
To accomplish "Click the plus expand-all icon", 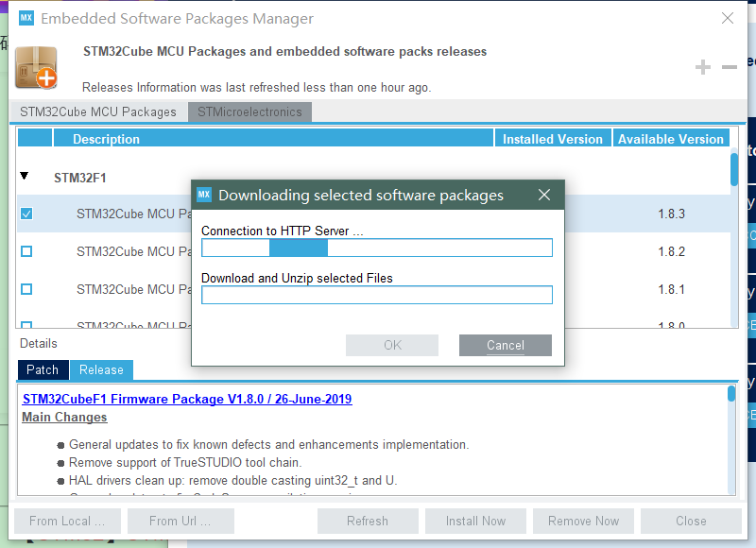I will click(702, 67).
